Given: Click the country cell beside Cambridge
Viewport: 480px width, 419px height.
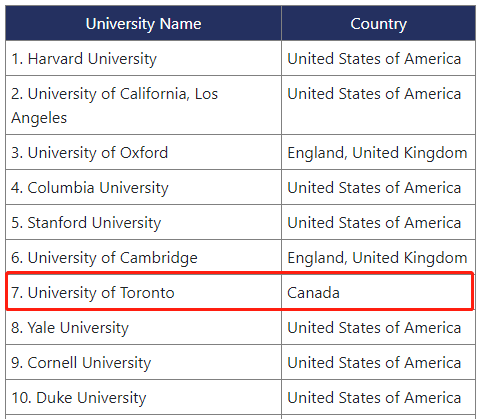Looking at the screenshot, I should click(378, 257).
